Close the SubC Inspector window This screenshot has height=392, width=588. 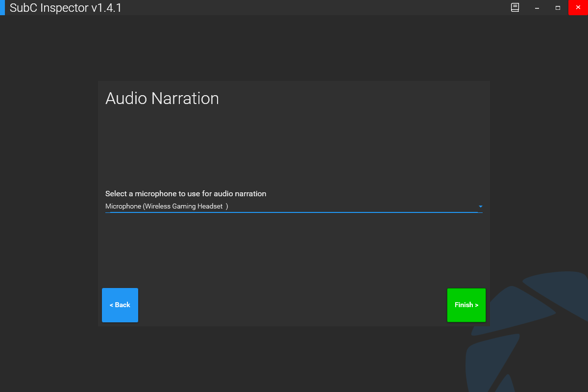click(578, 8)
